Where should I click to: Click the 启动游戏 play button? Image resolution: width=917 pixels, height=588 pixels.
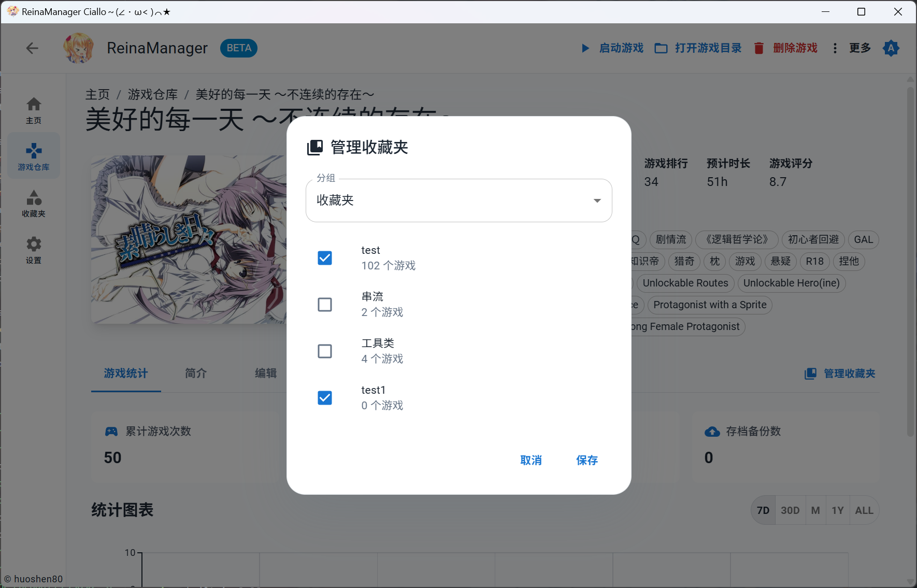[x=612, y=48]
